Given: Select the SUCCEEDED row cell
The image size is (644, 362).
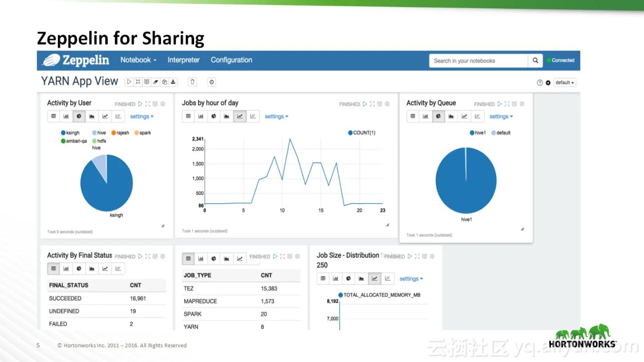Looking at the screenshot, I should point(65,299).
